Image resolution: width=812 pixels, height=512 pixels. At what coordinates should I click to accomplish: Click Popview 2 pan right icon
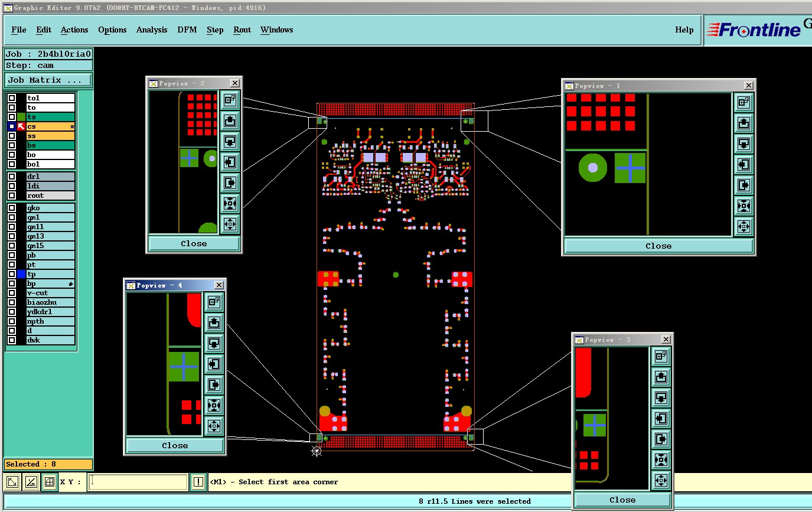[230, 182]
